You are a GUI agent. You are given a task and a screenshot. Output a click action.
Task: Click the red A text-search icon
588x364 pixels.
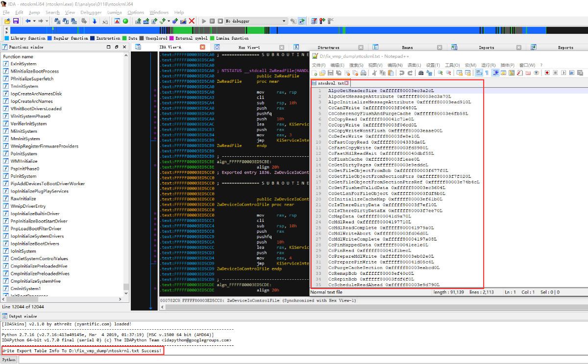pos(117,21)
